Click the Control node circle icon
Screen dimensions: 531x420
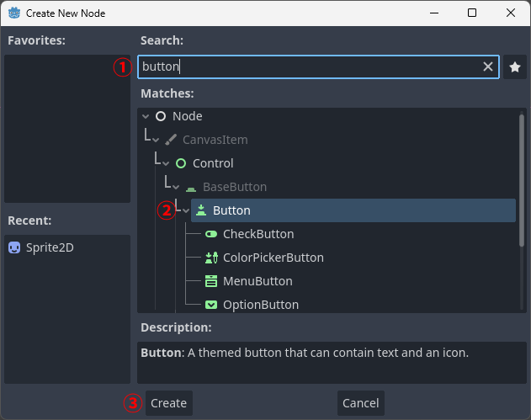[180, 163]
